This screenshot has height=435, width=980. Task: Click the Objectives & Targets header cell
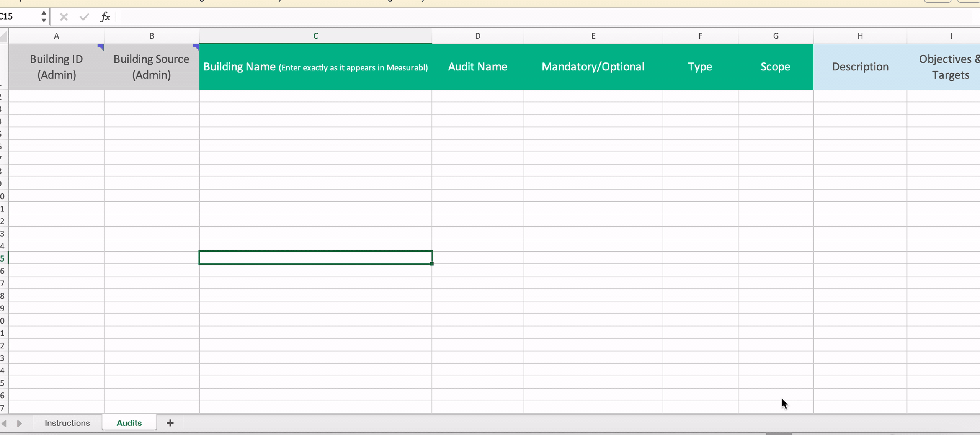click(x=944, y=67)
